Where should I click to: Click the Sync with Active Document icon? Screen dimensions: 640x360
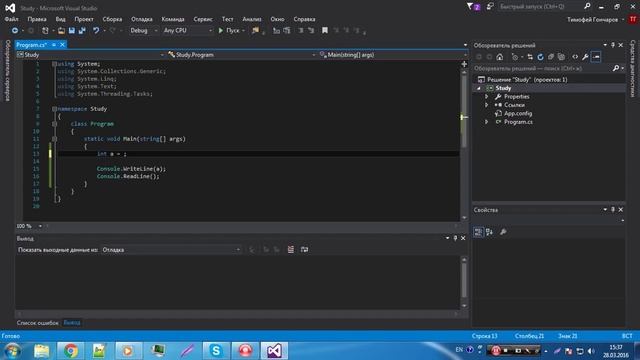point(530,57)
